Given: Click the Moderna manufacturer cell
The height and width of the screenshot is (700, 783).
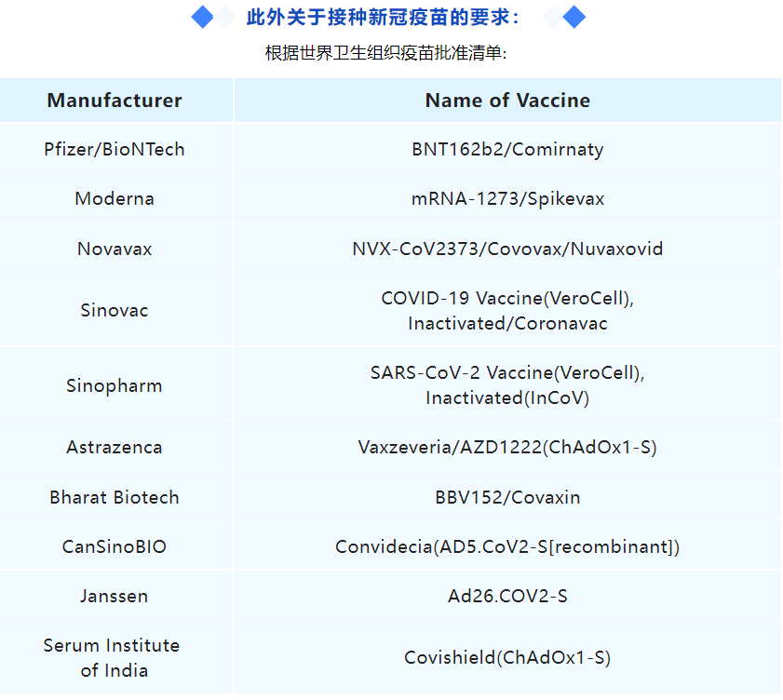Looking at the screenshot, I should tap(115, 198).
